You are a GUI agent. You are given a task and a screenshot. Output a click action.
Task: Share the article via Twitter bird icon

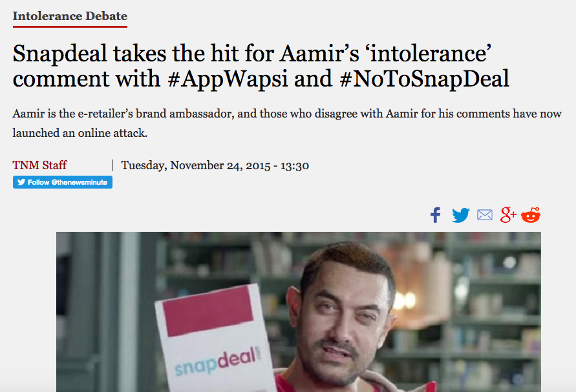(461, 215)
